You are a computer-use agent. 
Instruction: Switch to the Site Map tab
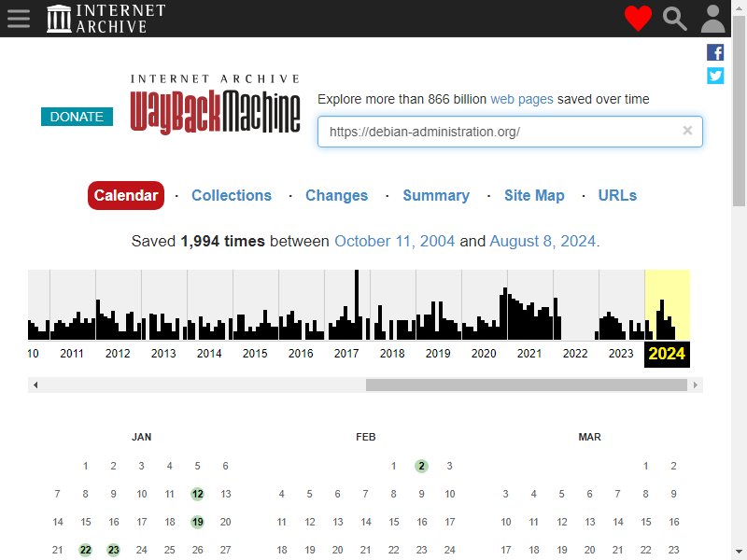pos(534,195)
